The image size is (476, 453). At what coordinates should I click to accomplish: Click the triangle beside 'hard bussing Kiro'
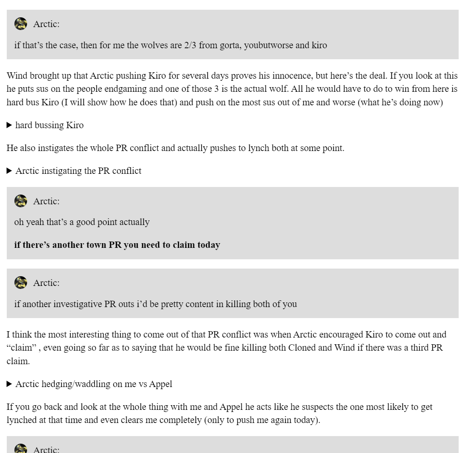[9, 125]
